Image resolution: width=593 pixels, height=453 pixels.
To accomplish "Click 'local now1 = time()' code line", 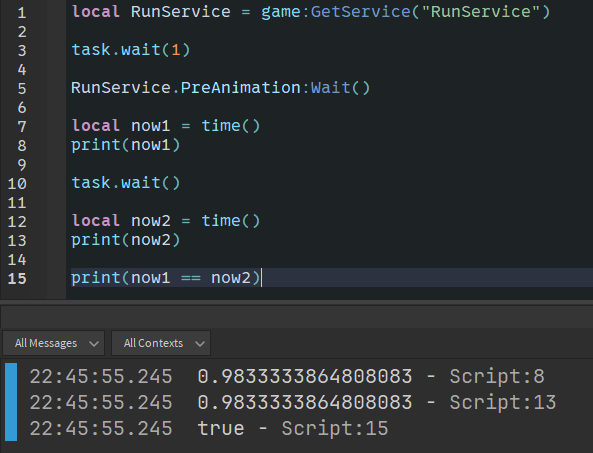I will click(166, 126).
